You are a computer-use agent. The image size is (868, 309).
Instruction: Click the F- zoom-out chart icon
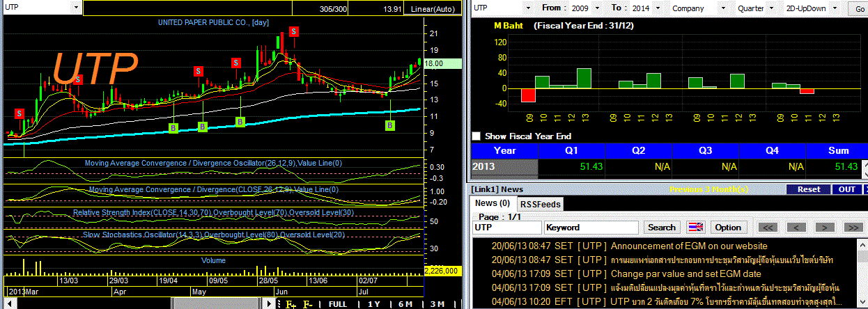pos(307,304)
